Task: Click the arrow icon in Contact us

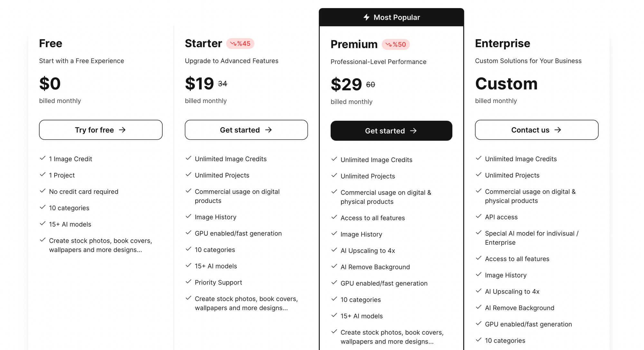Action: click(558, 130)
